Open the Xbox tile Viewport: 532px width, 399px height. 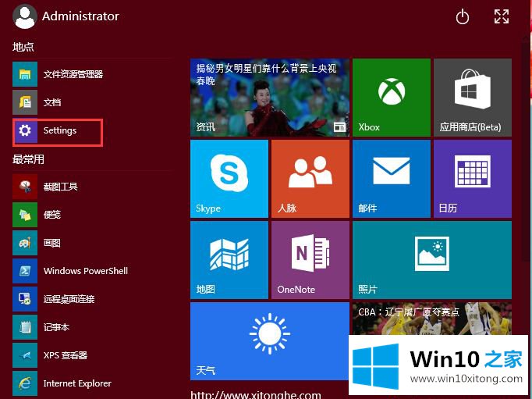(x=392, y=98)
